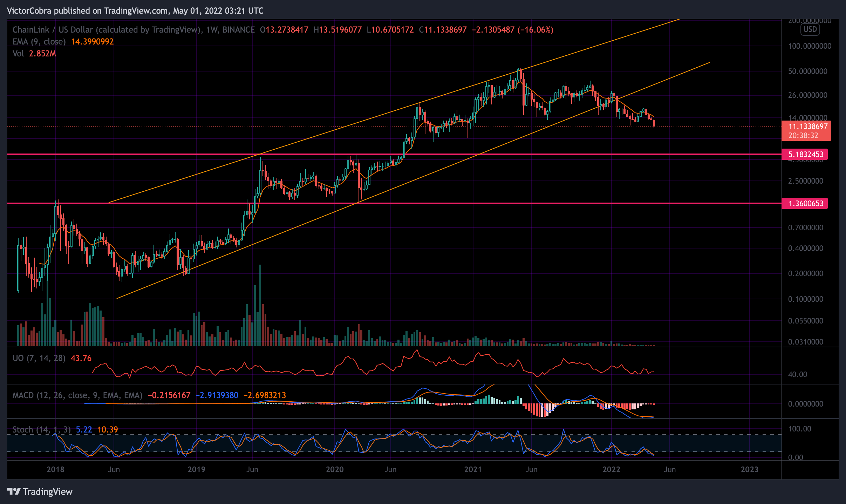
Task: Click the 2019 label on the time axis
Action: coord(196,469)
